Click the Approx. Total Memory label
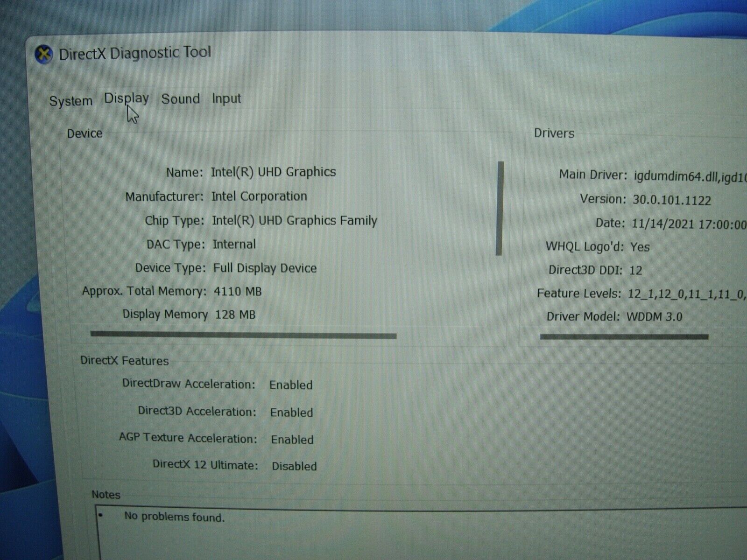The height and width of the screenshot is (560, 747). point(144,292)
